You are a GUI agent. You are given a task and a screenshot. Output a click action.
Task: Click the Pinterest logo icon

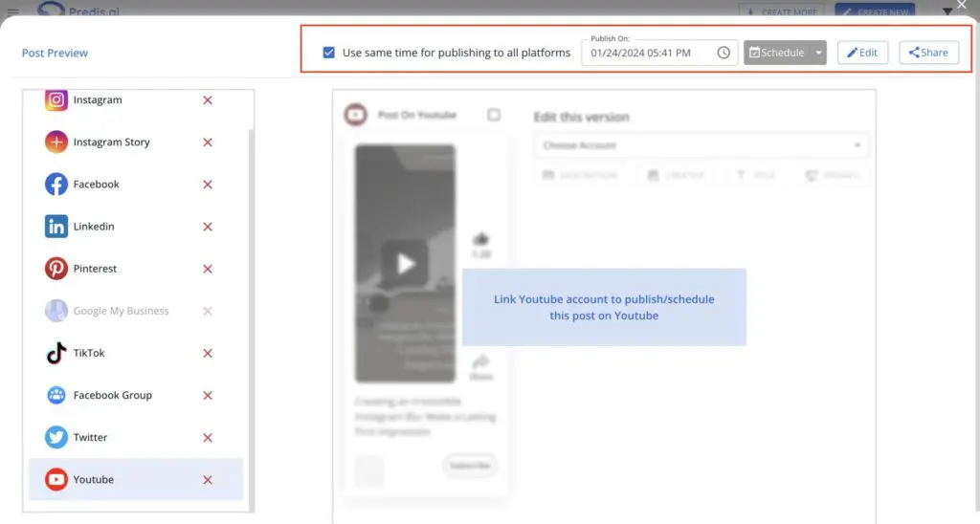[56, 269]
